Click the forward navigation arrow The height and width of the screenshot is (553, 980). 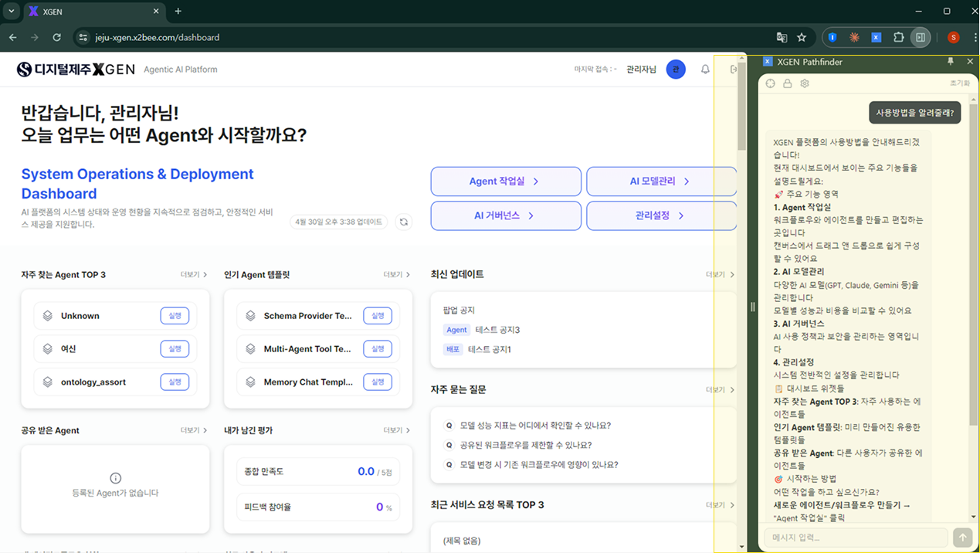pyautogui.click(x=34, y=37)
